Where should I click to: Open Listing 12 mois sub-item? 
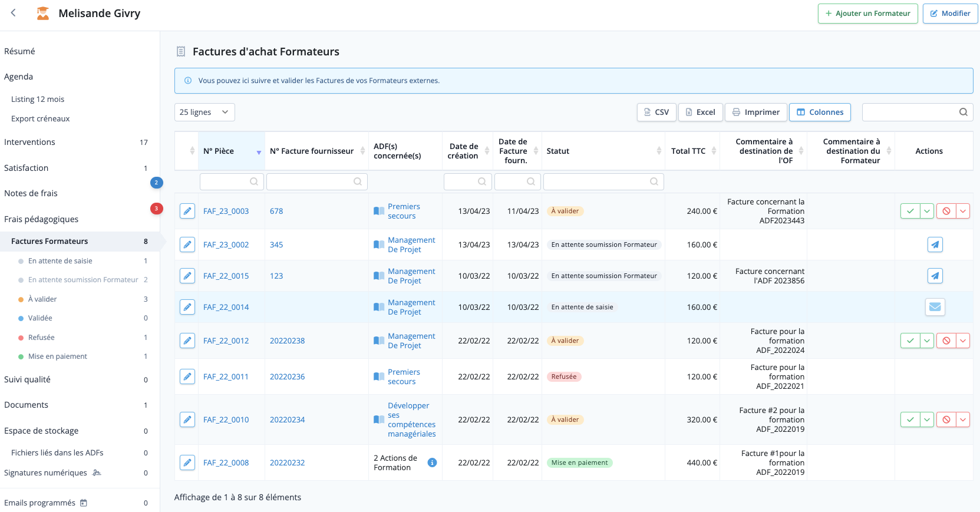[x=38, y=99]
